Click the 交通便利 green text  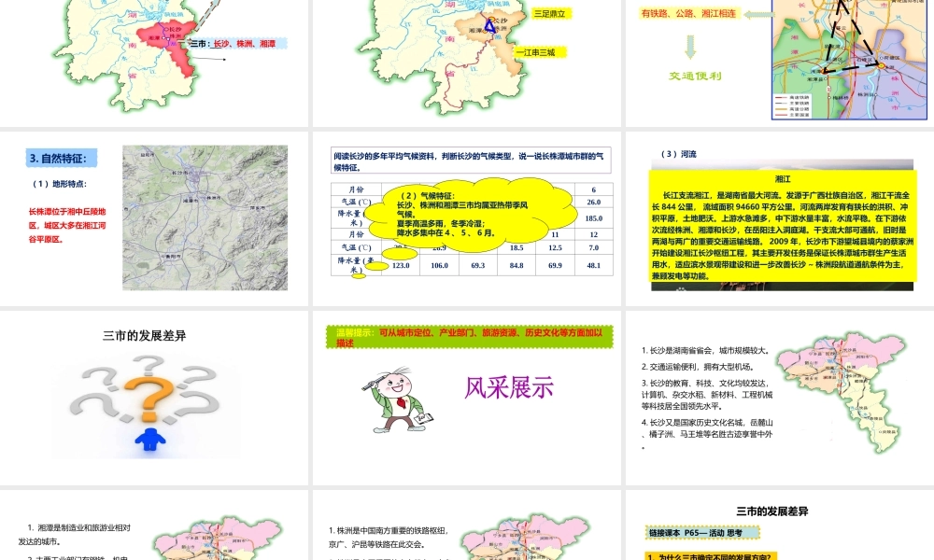point(695,77)
